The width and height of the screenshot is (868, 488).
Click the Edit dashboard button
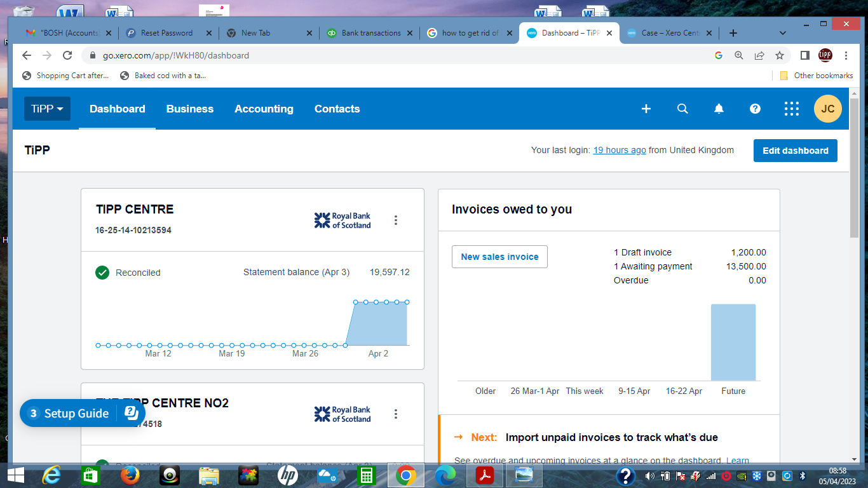point(796,151)
